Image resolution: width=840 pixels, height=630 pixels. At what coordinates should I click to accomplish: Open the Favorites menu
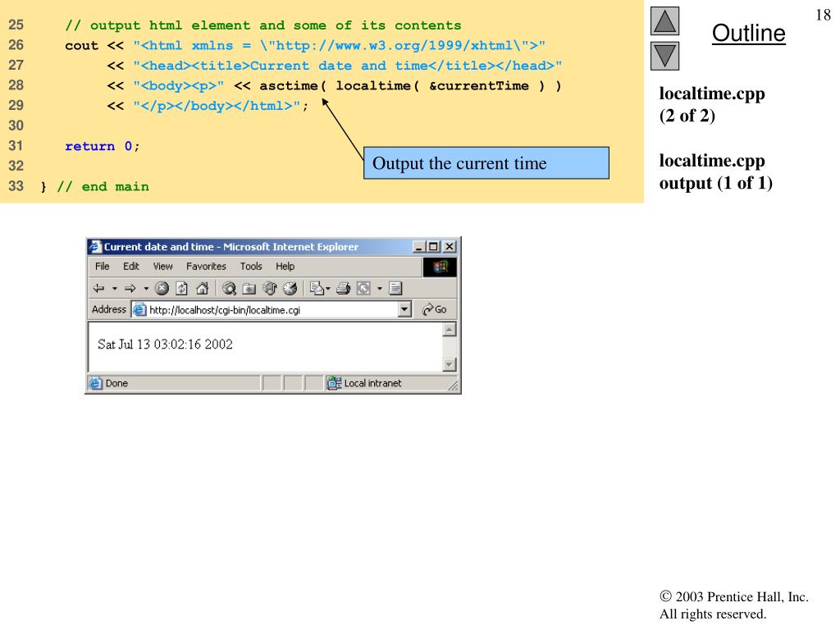(206, 267)
